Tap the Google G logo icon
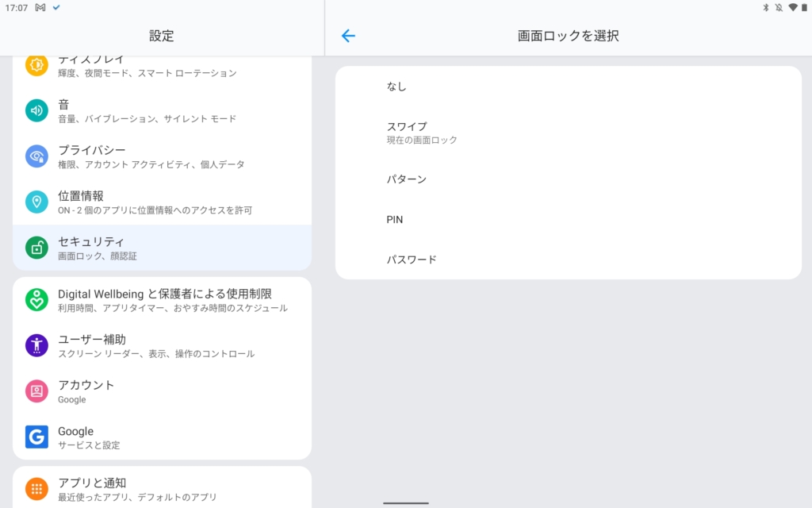 pyautogui.click(x=36, y=437)
